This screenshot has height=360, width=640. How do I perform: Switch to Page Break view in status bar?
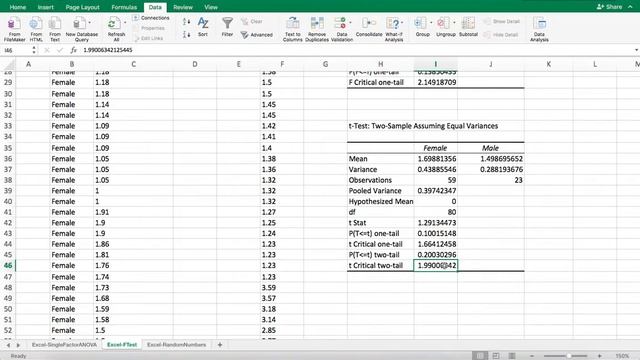tap(511, 356)
